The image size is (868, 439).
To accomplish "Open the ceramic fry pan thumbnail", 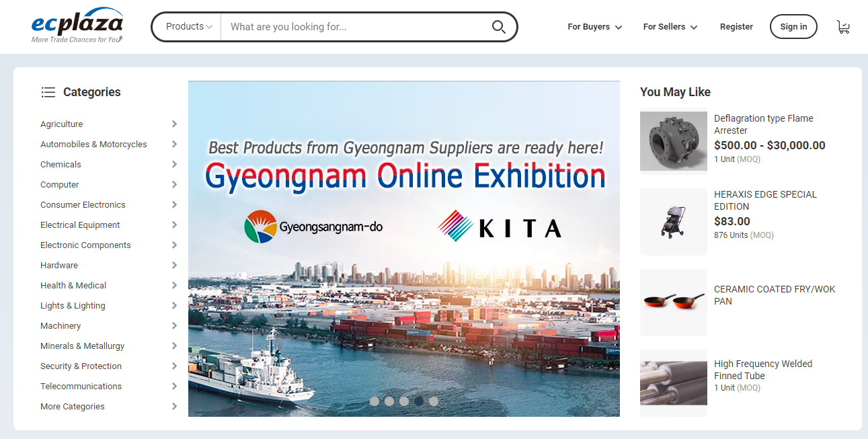I will 674,303.
